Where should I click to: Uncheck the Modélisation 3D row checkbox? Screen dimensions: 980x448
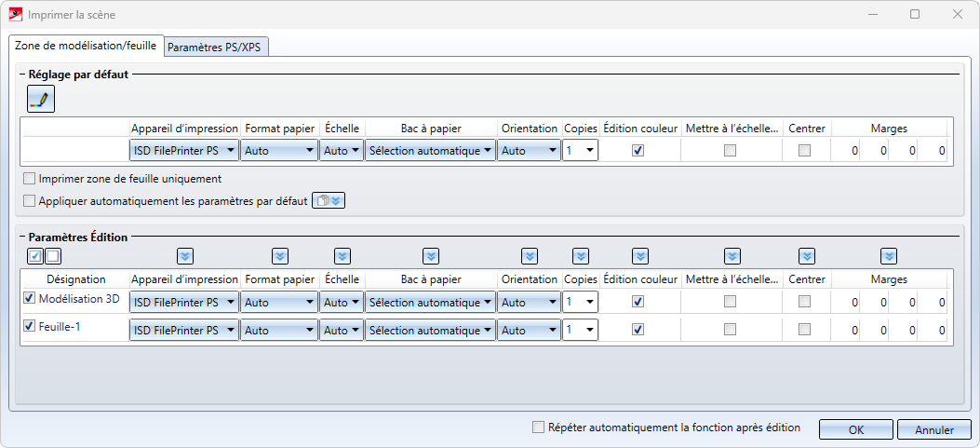point(30,298)
